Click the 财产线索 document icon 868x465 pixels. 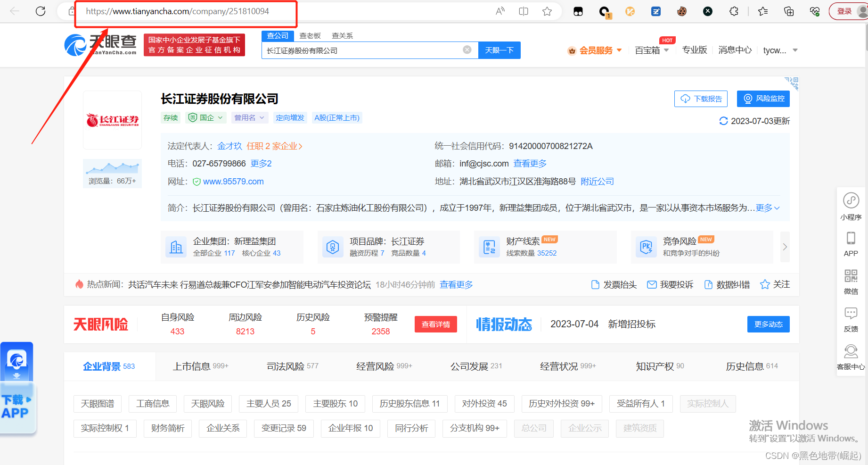coord(490,247)
